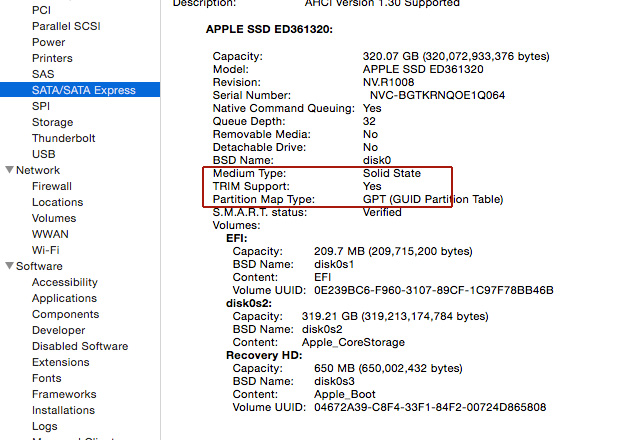
Task: Open the Power sidebar entry
Action: 49,42
